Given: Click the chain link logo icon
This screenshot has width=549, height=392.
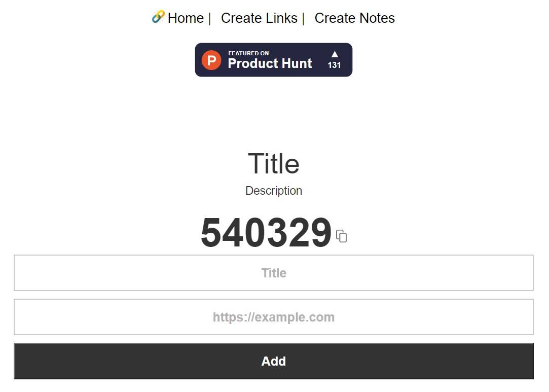Looking at the screenshot, I should (x=158, y=17).
